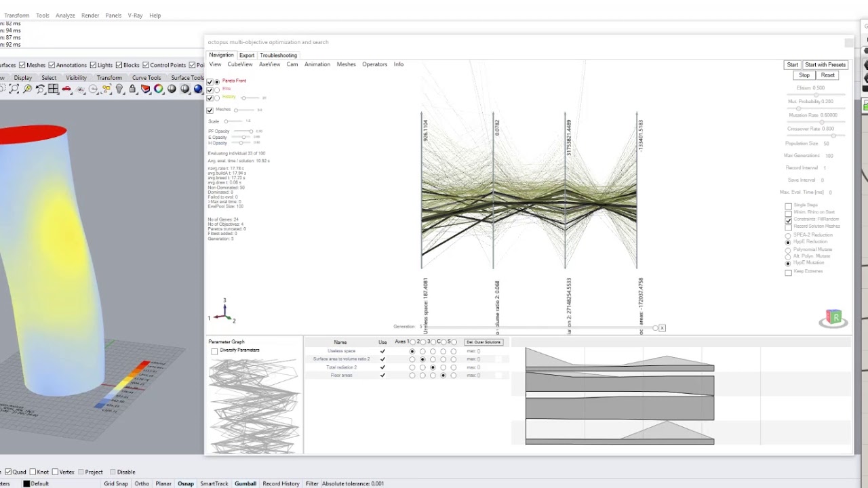
Task: Toggle the Pareto Front visibility checkbox
Action: click(210, 81)
